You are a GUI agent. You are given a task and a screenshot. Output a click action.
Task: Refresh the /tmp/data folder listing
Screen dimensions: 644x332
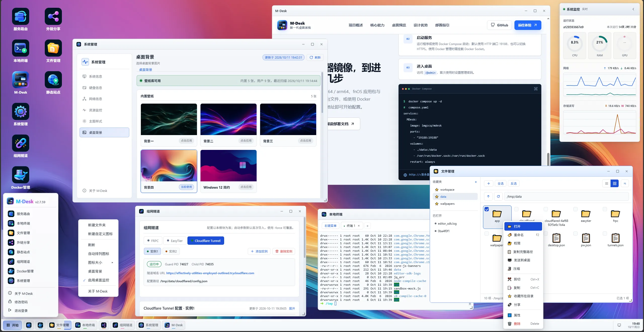(498, 196)
